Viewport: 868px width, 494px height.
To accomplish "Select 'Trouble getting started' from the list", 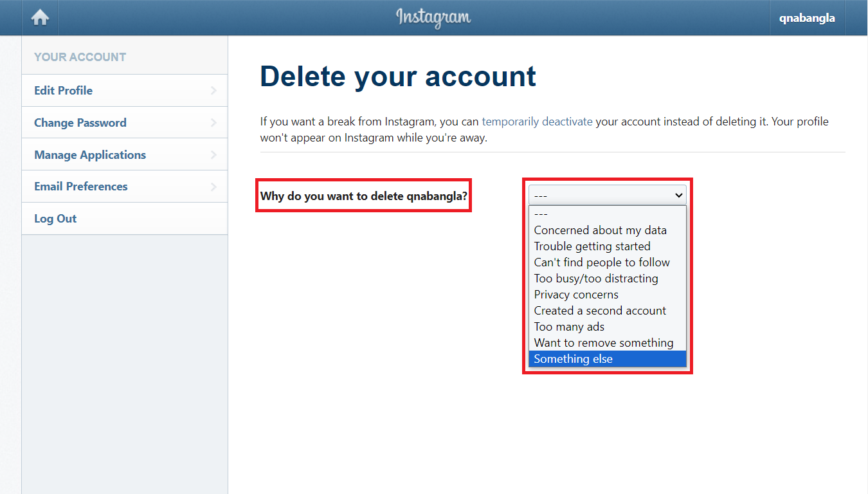I will click(592, 246).
